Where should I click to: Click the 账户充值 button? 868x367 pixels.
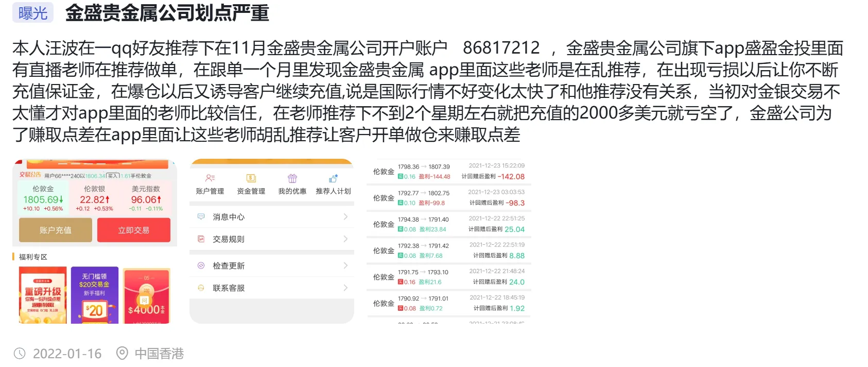(56, 230)
